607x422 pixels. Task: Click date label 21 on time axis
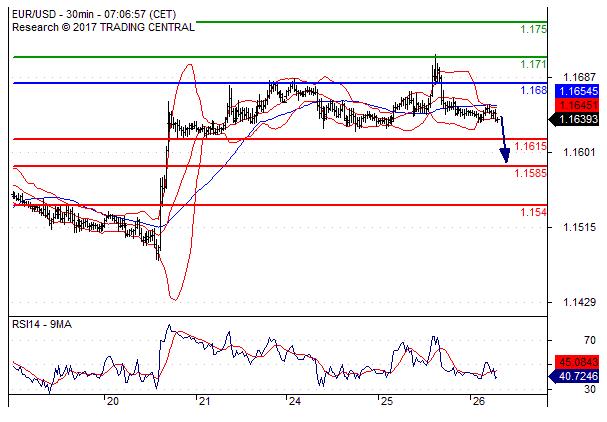[x=204, y=401]
